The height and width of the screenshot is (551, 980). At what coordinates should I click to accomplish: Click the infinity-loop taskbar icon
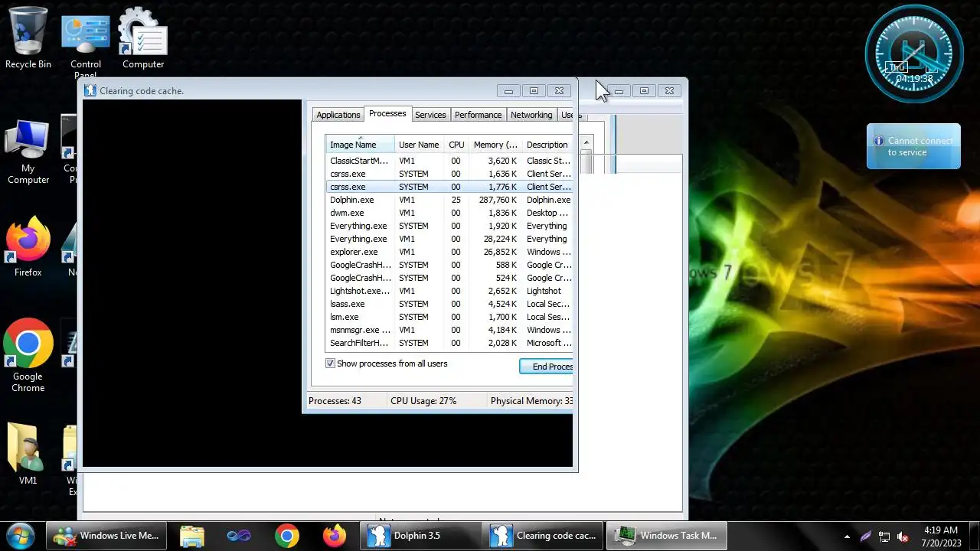(x=239, y=536)
